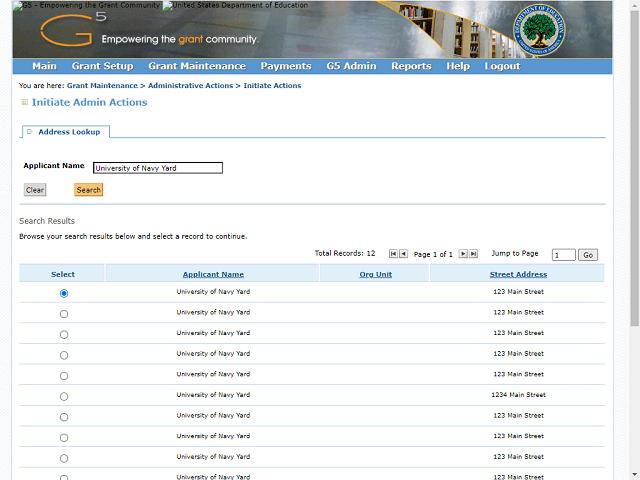The width and height of the screenshot is (640, 480).
Task: Open the Grant Setup menu
Action: pyautogui.click(x=102, y=66)
